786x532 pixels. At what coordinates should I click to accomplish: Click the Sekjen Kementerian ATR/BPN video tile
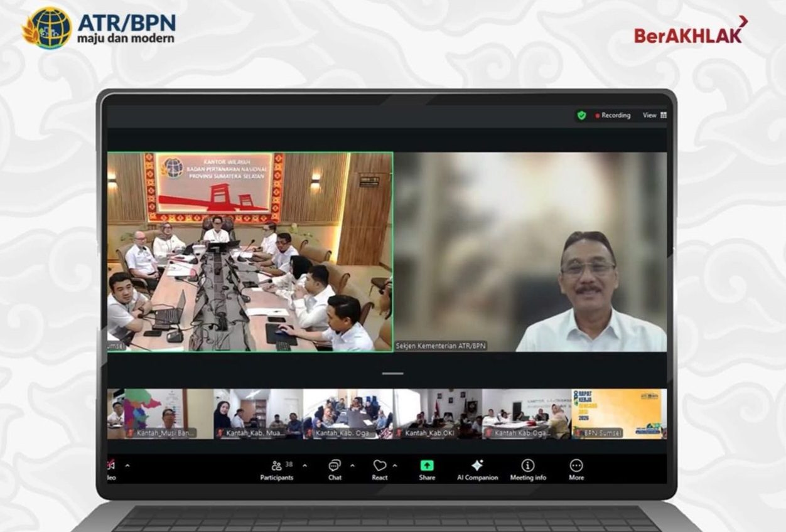coord(530,252)
